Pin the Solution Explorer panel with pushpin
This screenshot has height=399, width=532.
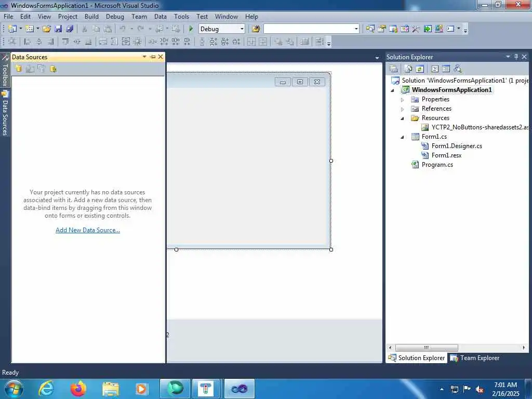click(516, 57)
